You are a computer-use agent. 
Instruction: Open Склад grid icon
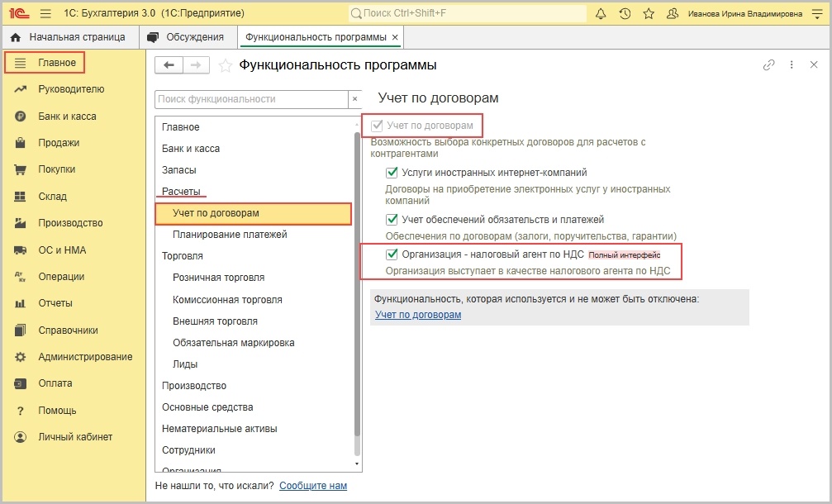pos(20,197)
